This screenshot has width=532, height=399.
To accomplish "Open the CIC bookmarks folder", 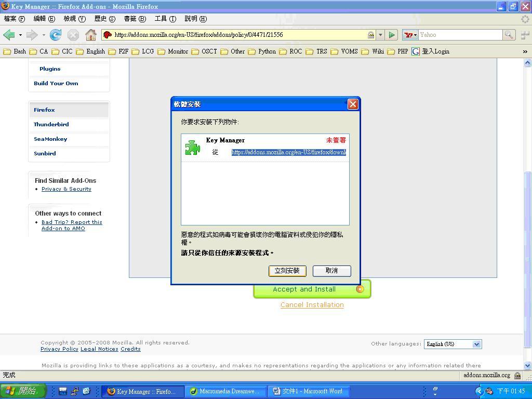I will click(62, 51).
